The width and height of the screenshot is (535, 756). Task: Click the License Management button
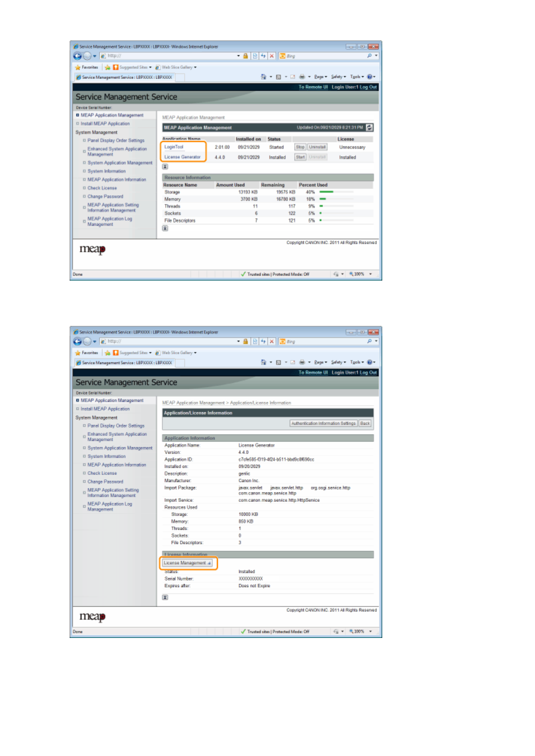187,563
